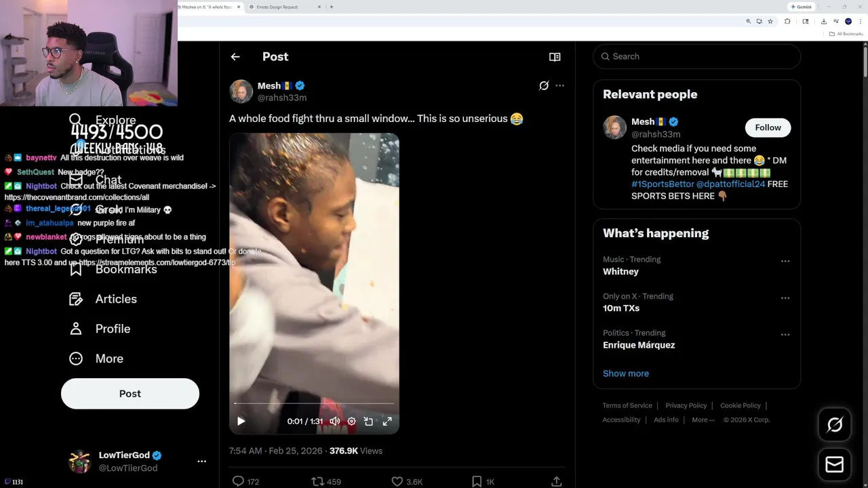Go to Profile in the sidebar

[100, 329]
